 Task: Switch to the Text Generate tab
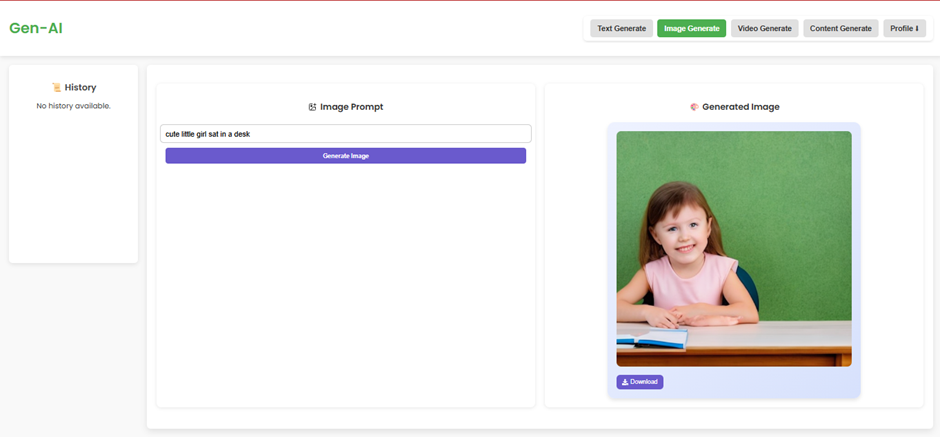point(621,29)
